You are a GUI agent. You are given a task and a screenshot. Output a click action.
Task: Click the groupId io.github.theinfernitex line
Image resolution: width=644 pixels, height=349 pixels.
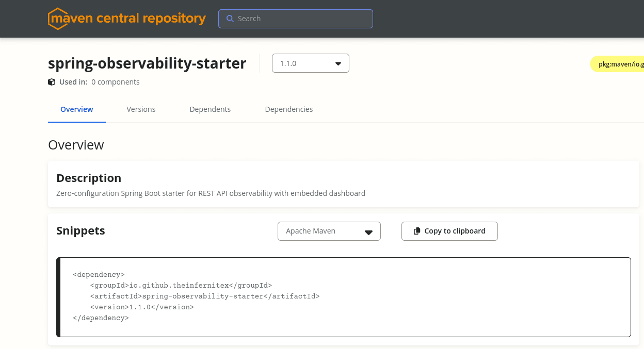pos(181,286)
